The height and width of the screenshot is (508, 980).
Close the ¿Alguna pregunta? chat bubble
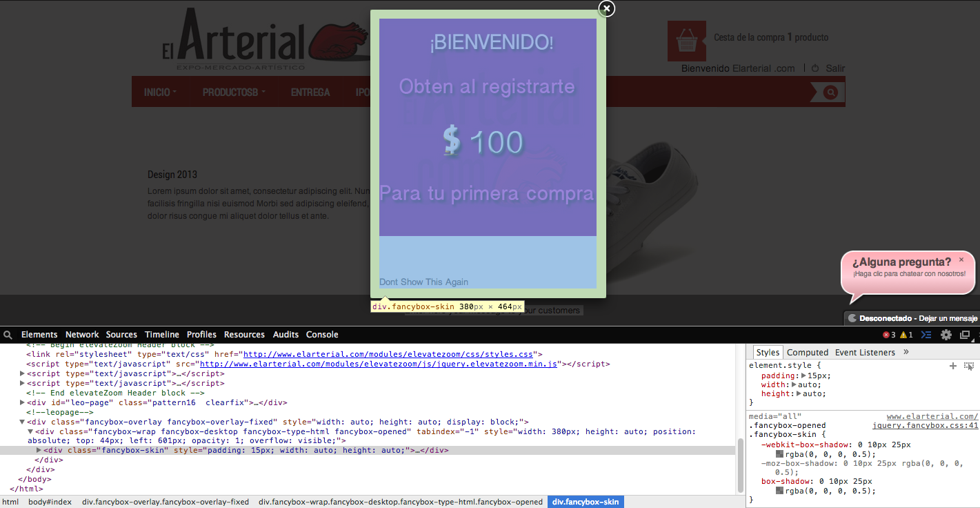coord(961,260)
